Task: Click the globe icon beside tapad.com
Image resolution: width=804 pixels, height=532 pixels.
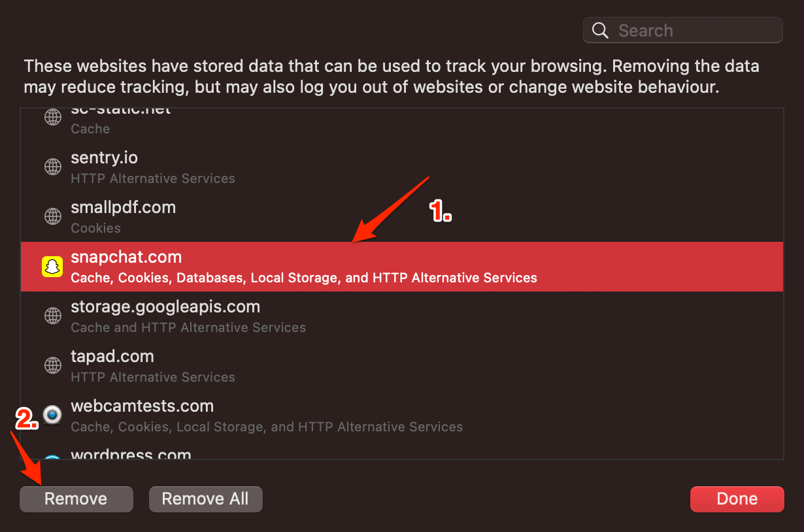Action: coord(52,365)
